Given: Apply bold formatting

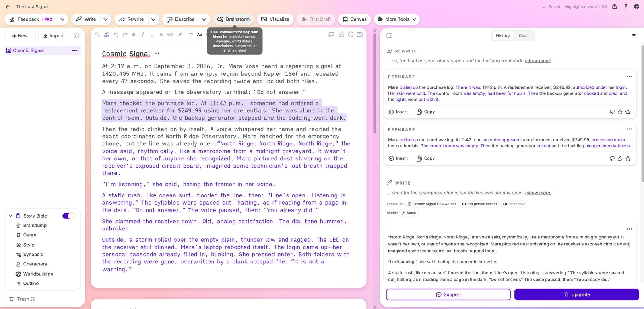Looking at the screenshot, I should (x=134, y=35).
